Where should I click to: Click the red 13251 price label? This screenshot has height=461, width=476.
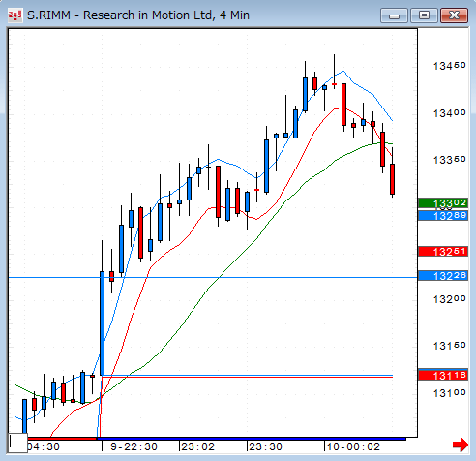[443, 252]
